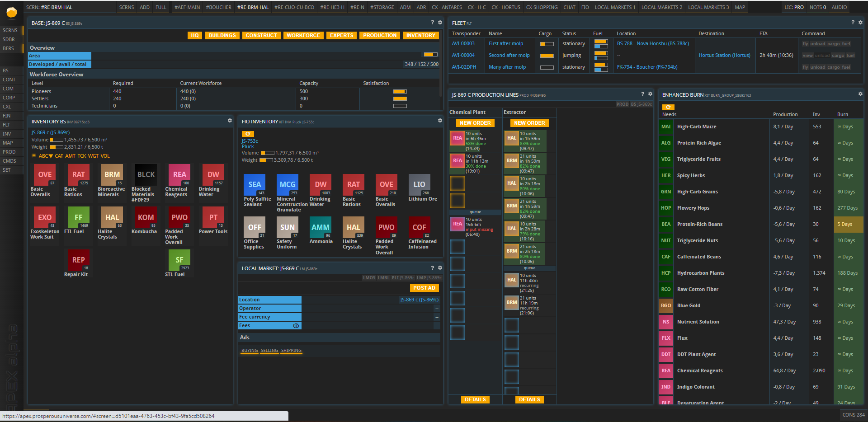
Task: Select COF Caffeinated Infusion tile
Action: click(x=419, y=227)
